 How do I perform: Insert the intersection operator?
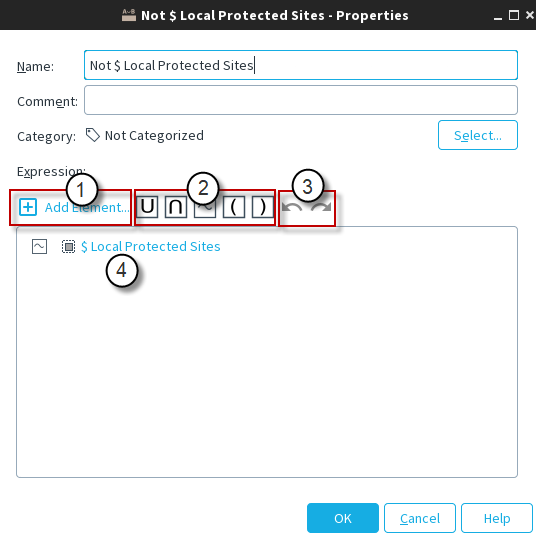click(x=176, y=207)
